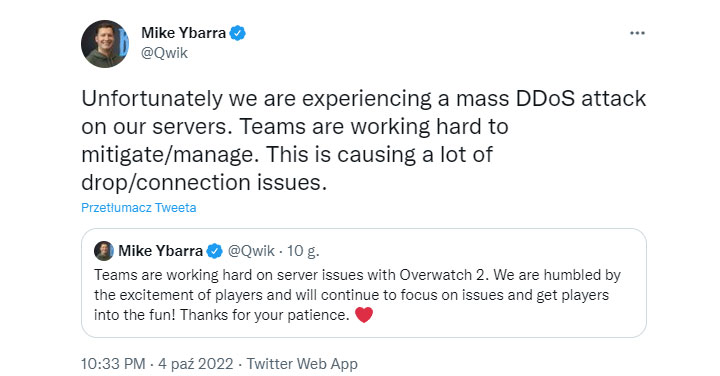Screen dimensions: 720x376
Task: Open Mike Ybarra's large profile picture
Action: [105, 44]
